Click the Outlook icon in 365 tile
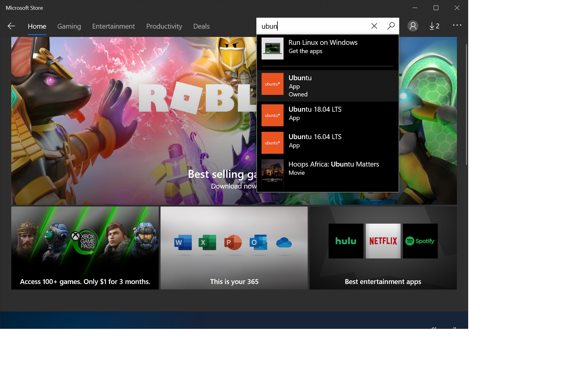Viewport: 586px width, 392px height. point(258,243)
